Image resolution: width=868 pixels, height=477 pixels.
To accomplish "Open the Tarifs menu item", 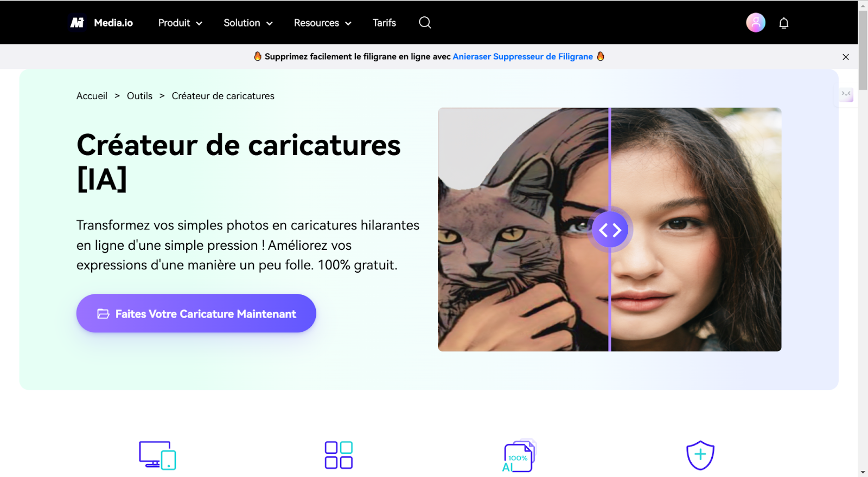I will click(384, 23).
